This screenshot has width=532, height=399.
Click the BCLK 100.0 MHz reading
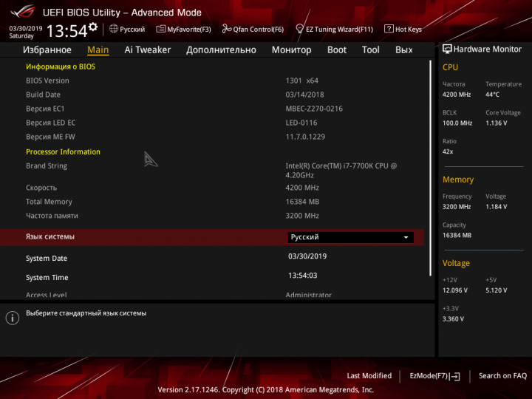click(x=457, y=123)
